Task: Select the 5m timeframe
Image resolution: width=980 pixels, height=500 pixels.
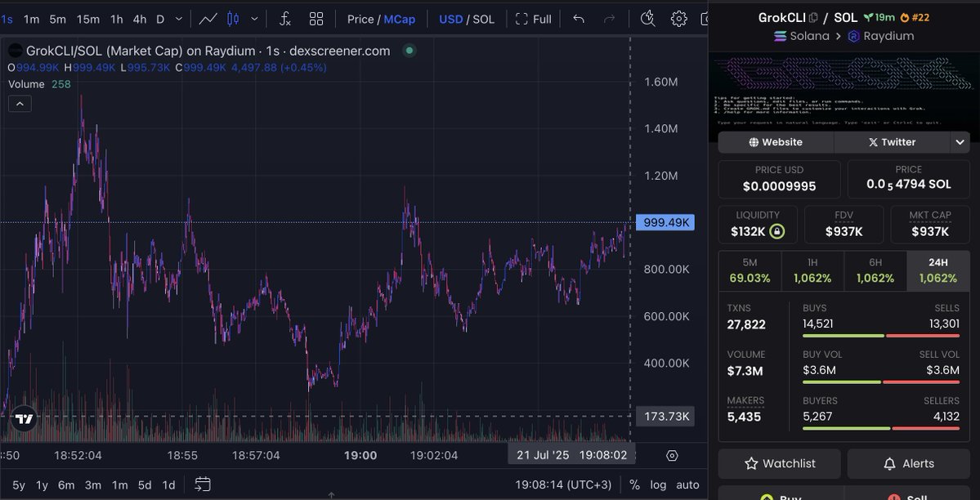Action: [57, 20]
